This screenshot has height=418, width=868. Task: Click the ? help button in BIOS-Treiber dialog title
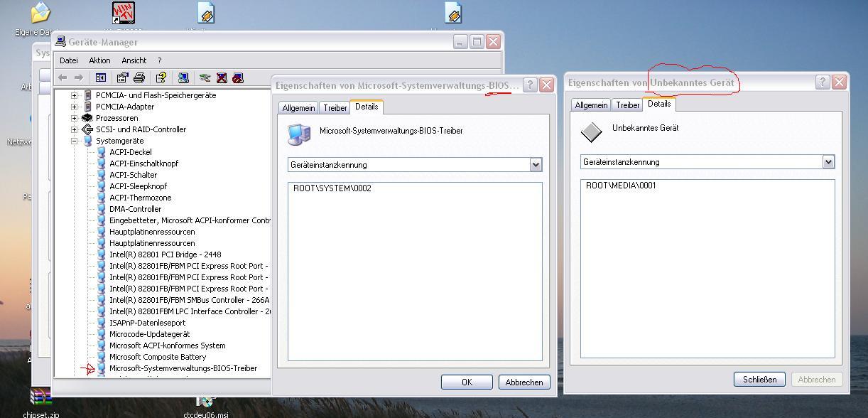tap(530, 85)
